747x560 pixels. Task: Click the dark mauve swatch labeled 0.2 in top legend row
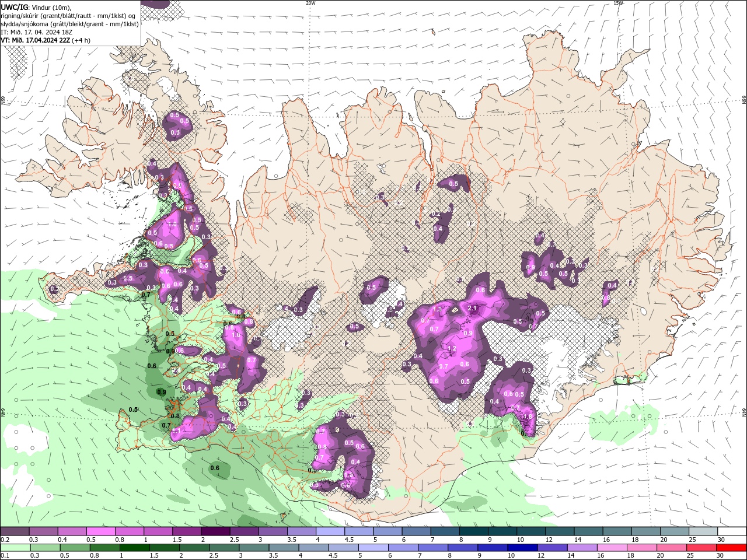point(15,531)
